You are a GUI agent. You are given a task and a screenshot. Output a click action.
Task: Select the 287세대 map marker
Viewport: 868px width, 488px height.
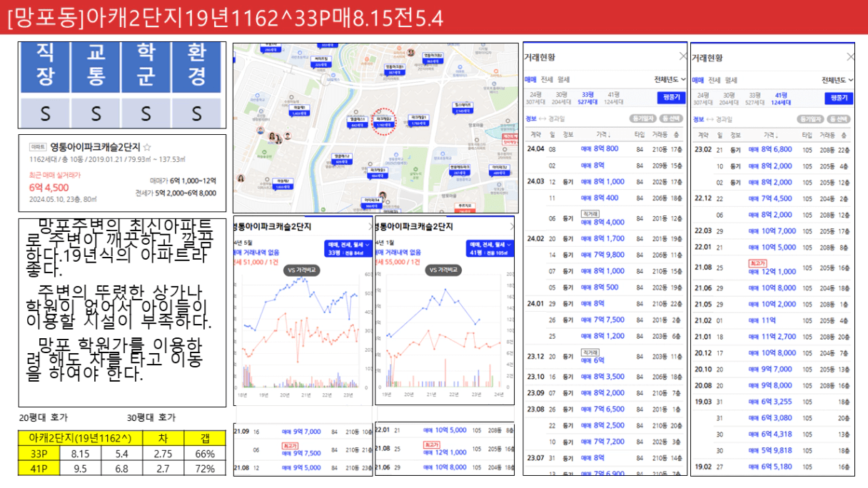(459, 171)
